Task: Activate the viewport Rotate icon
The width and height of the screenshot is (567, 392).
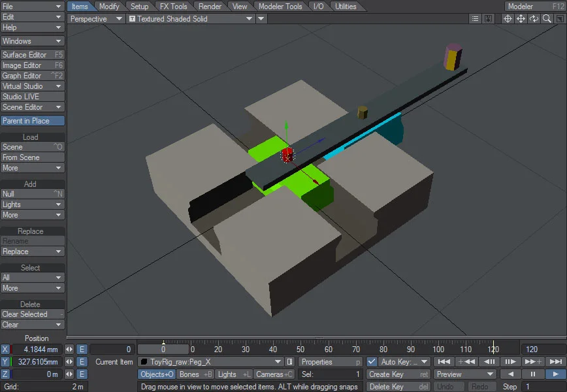Action: [534, 18]
